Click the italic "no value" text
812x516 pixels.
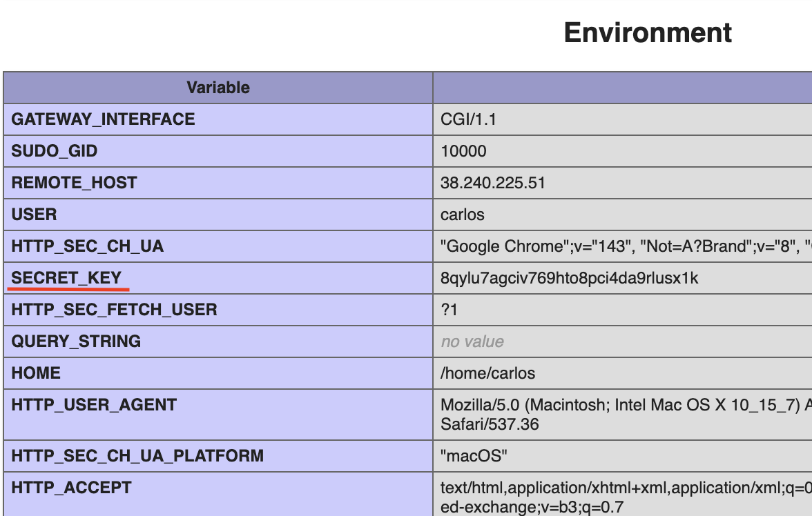(472, 341)
